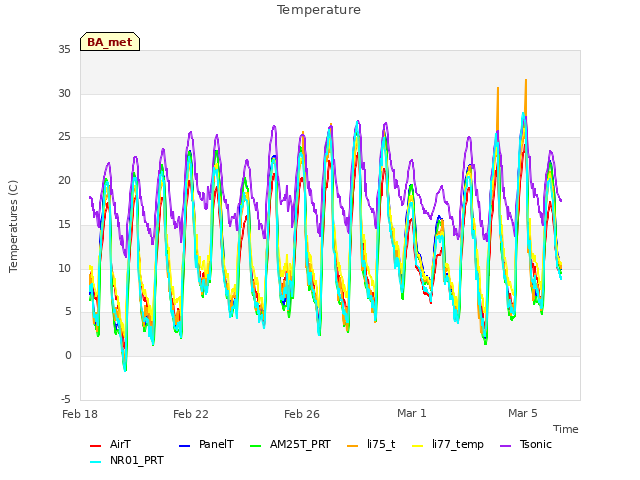Click the 35 y-axis tick label
640x480 pixels.
[x=64, y=50]
